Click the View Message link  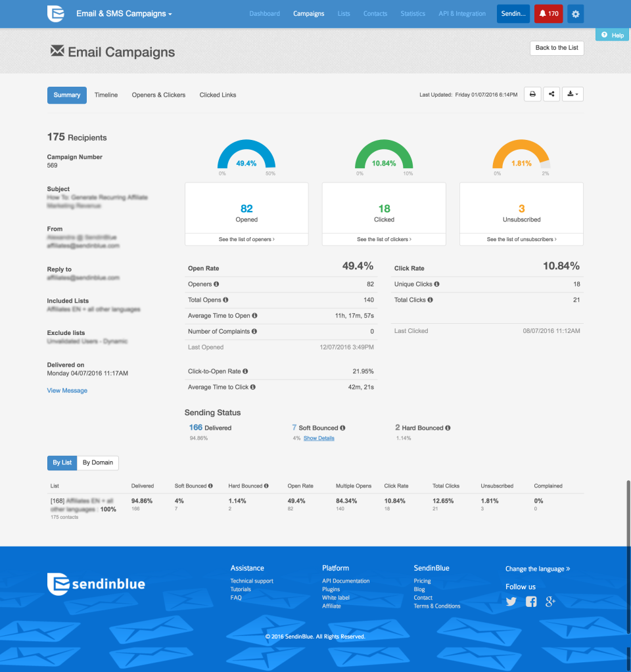pyautogui.click(x=66, y=390)
